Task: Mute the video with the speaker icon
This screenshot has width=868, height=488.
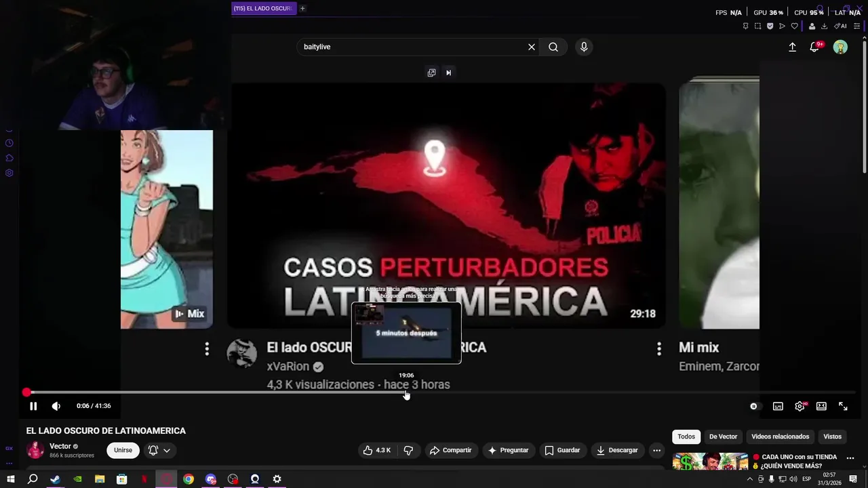Action: 56,406
